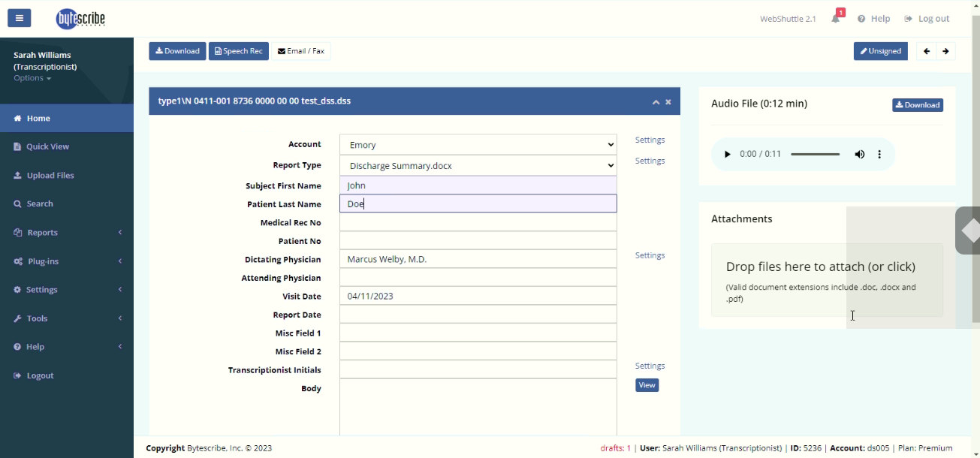The image size is (980, 458).
Task: Click the Speech Rec button
Action: [x=239, y=51]
